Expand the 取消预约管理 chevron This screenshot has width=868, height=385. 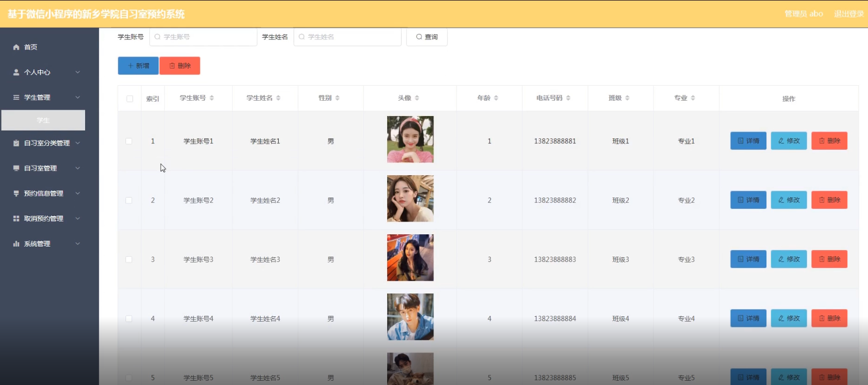(x=78, y=218)
